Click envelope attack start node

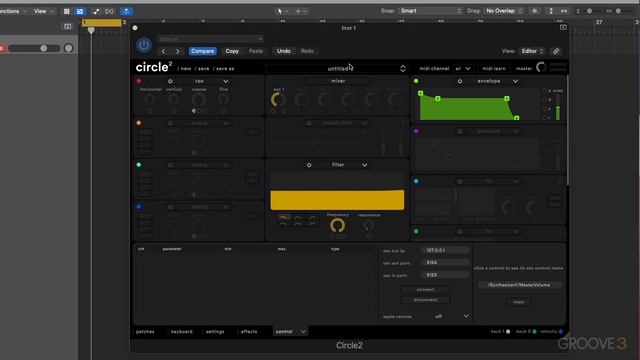(420, 93)
